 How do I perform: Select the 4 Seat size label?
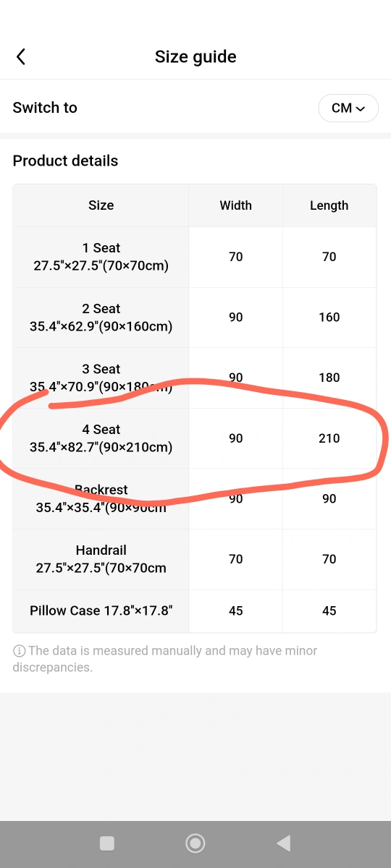click(101, 438)
